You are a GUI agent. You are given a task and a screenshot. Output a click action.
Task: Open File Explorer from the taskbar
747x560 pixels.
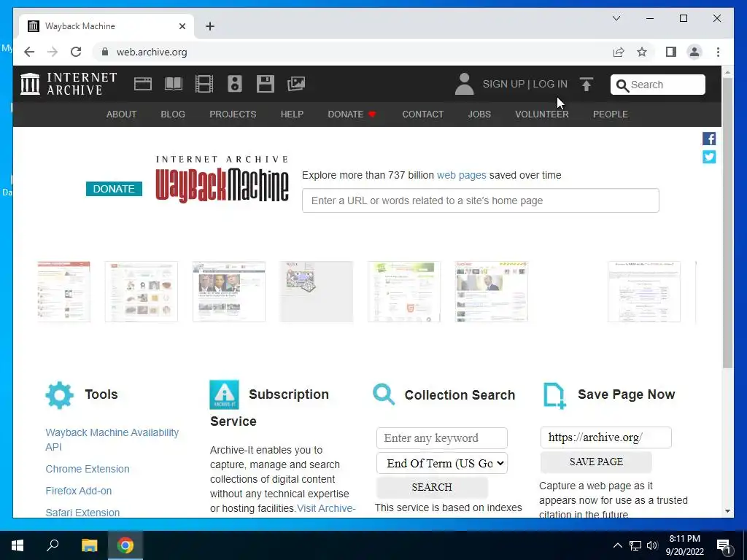coord(89,545)
